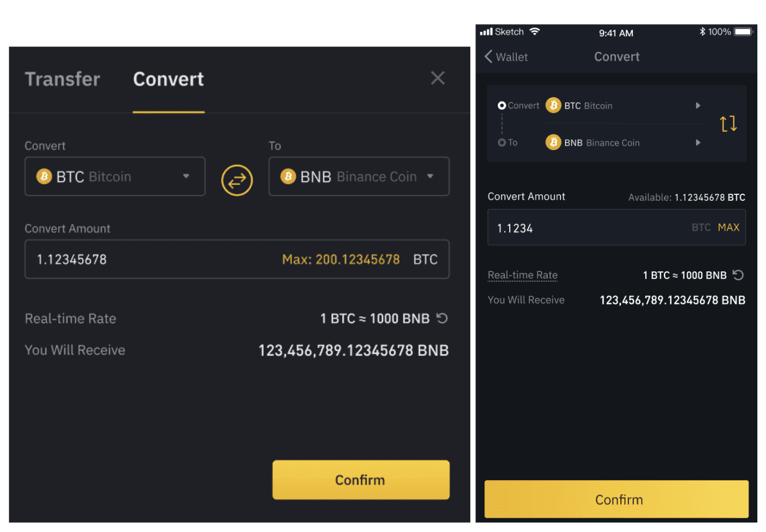Viewport: 766px width, 532px height.
Task: Refresh the real-time rate on mobile
Action: pyautogui.click(x=738, y=275)
